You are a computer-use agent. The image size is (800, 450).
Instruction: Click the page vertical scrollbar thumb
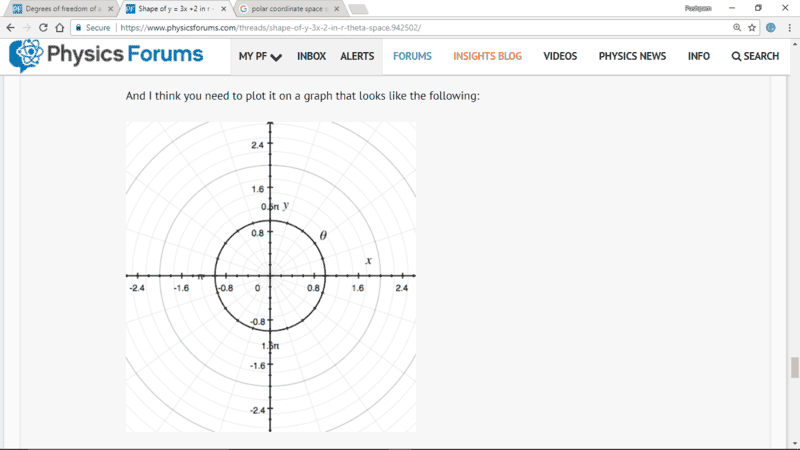pos(794,367)
